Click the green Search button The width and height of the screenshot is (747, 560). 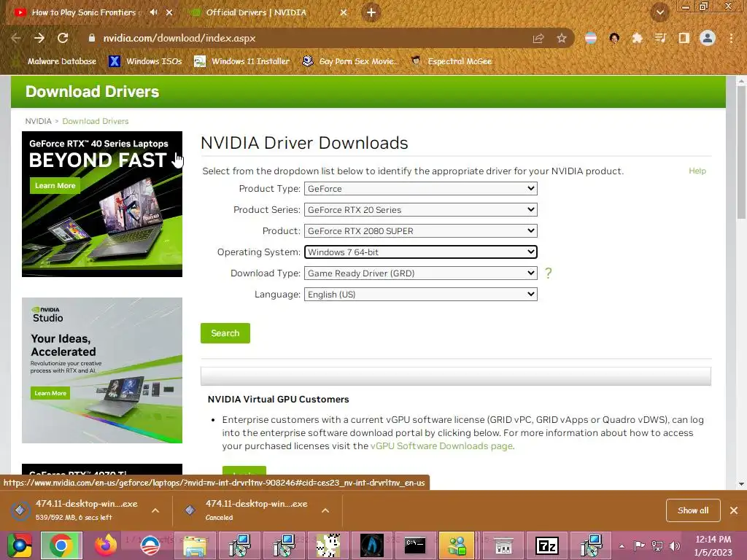coord(225,333)
